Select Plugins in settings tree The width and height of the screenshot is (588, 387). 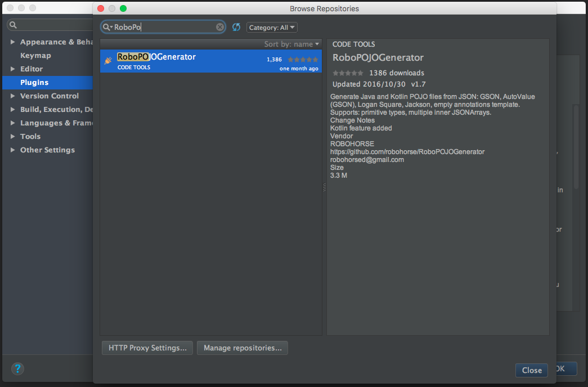(48, 83)
